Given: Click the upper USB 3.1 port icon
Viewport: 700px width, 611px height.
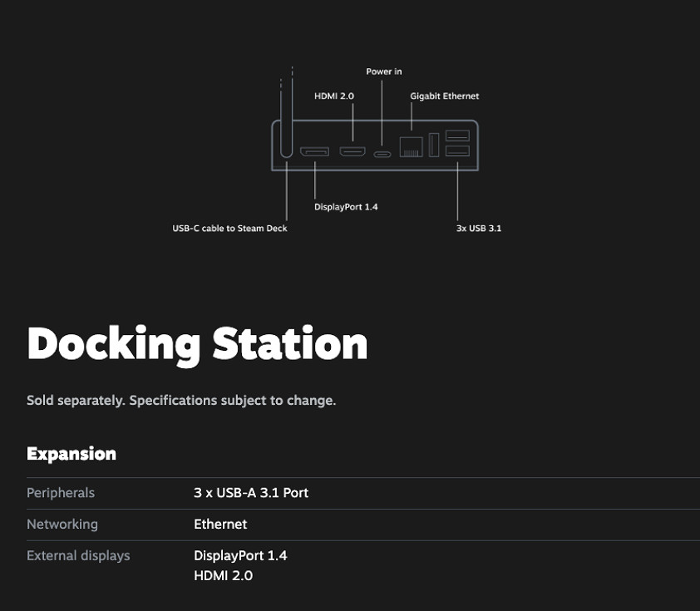Looking at the screenshot, I should pyautogui.click(x=457, y=135).
